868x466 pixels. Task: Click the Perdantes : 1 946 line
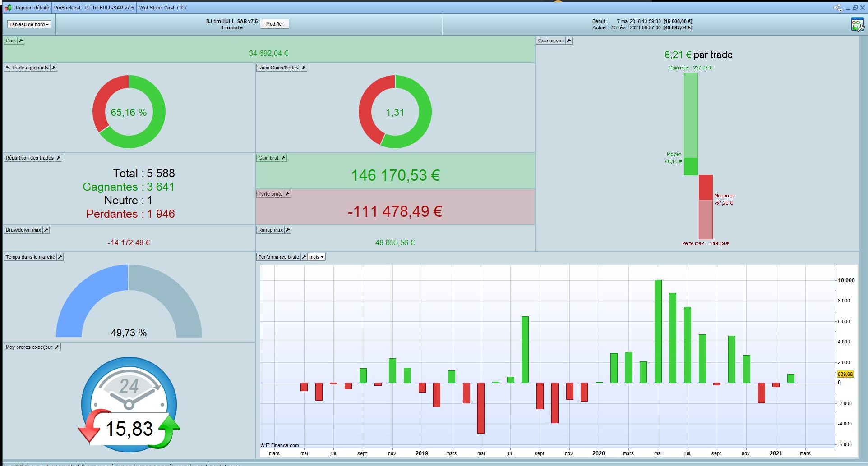click(x=130, y=214)
